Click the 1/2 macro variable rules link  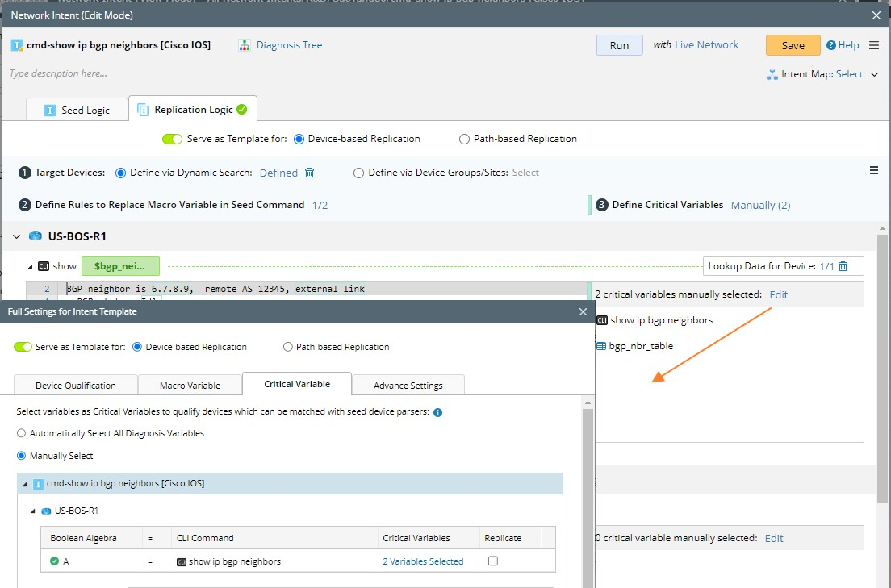[x=320, y=205]
